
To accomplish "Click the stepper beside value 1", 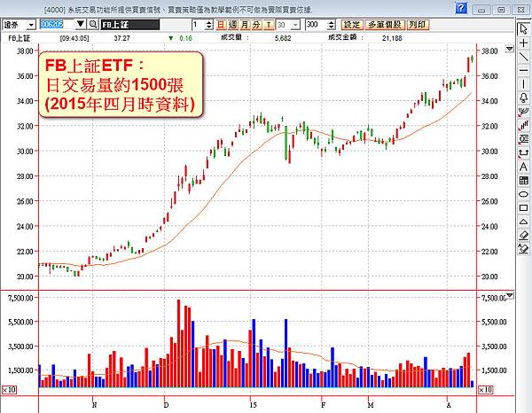I will [209, 25].
